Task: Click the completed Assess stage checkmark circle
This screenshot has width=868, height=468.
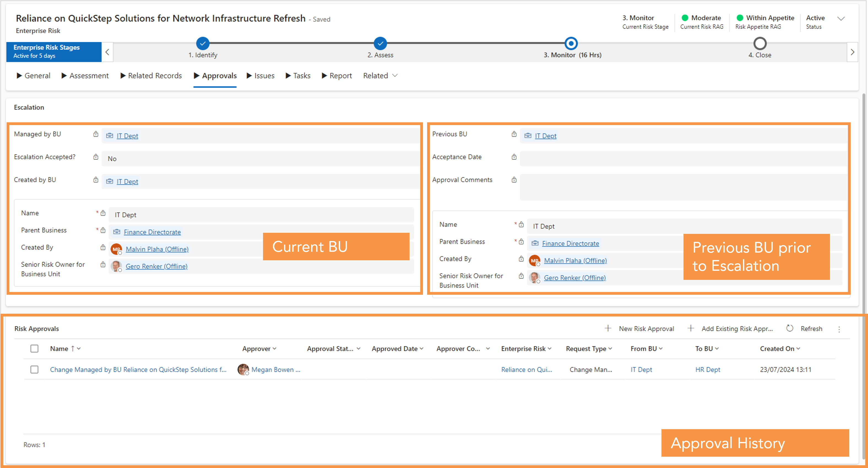Action: coord(380,44)
